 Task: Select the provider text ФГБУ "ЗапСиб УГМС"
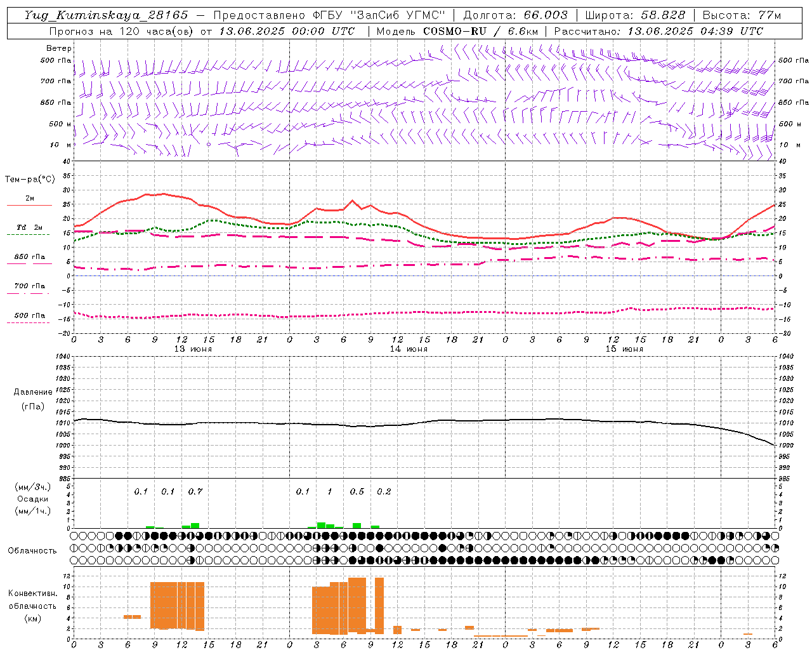point(379,15)
